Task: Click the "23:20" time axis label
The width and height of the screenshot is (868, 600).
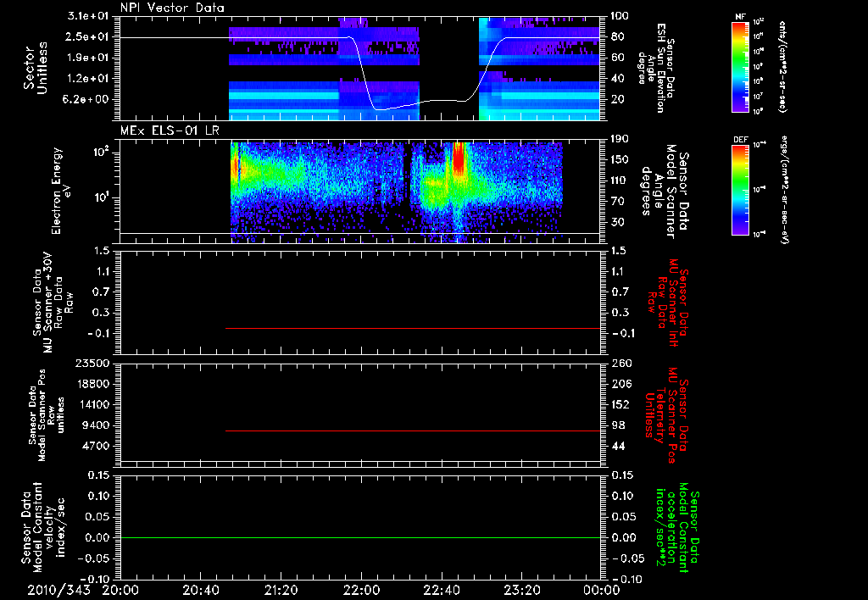Action: (522, 590)
